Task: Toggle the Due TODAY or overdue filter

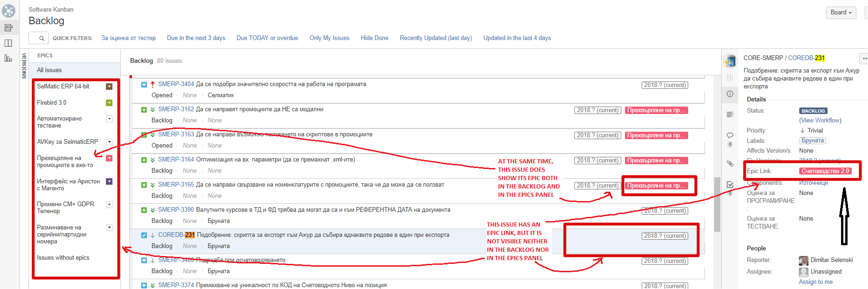Action: [267, 38]
